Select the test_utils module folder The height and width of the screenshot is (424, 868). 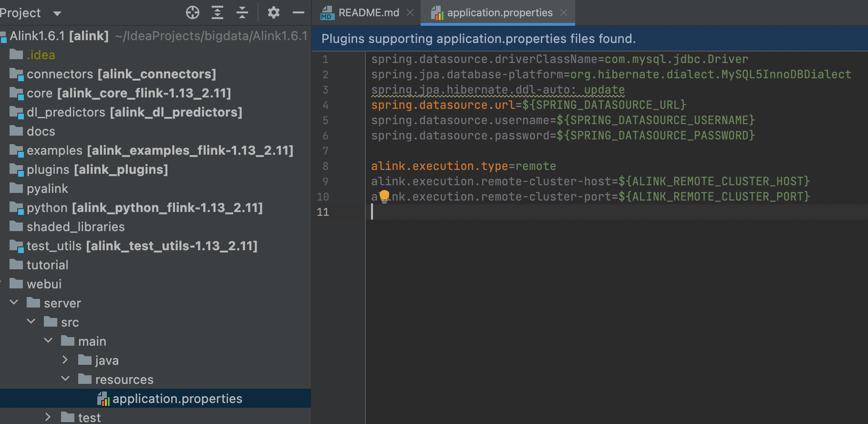pos(155,246)
